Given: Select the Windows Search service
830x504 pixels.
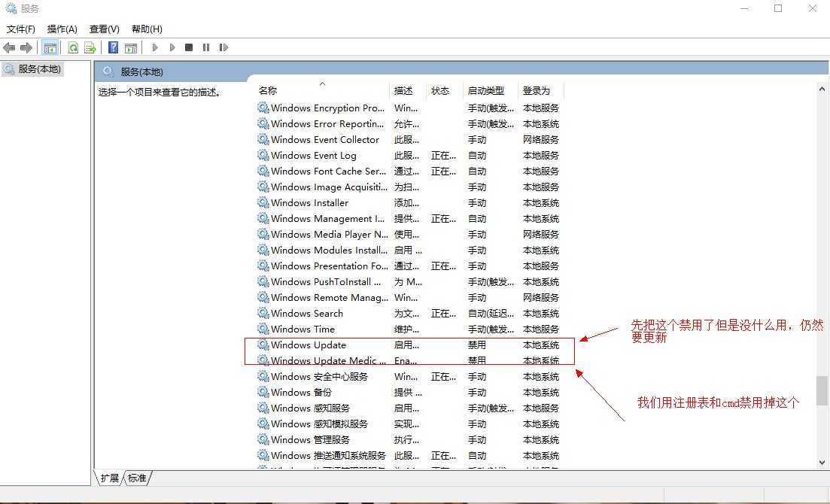Looking at the screenshot, I should [408, 314].
